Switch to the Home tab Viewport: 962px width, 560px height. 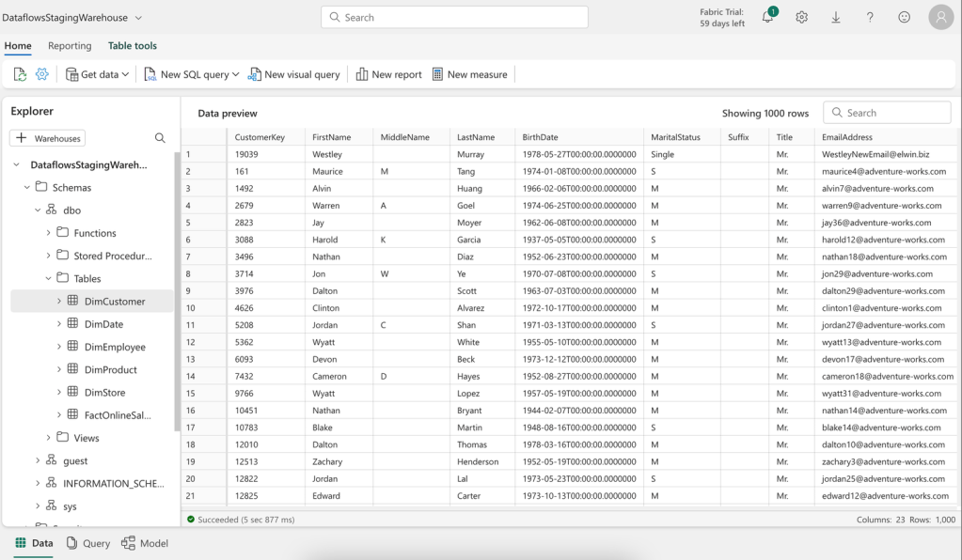click(x=18, y=45)
